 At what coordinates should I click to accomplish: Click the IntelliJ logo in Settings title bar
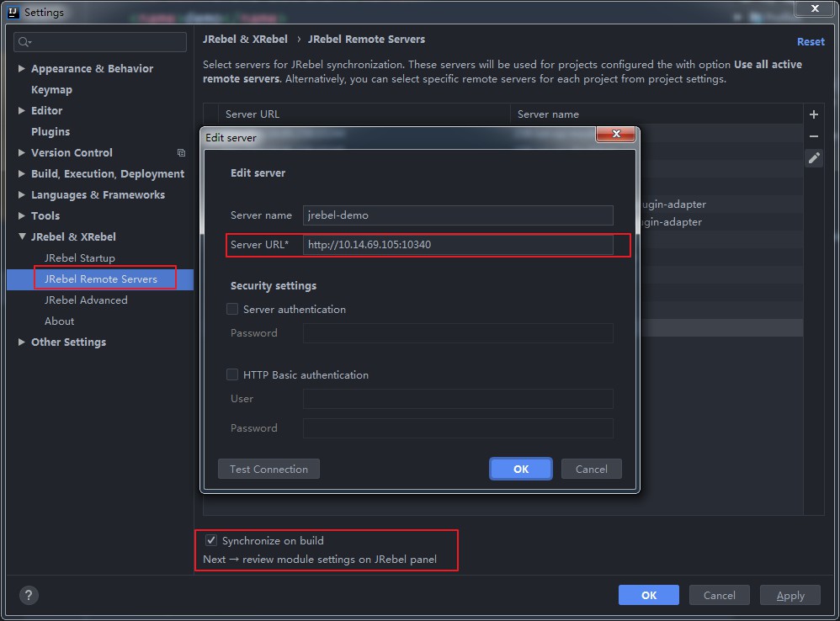coord(13,13)
